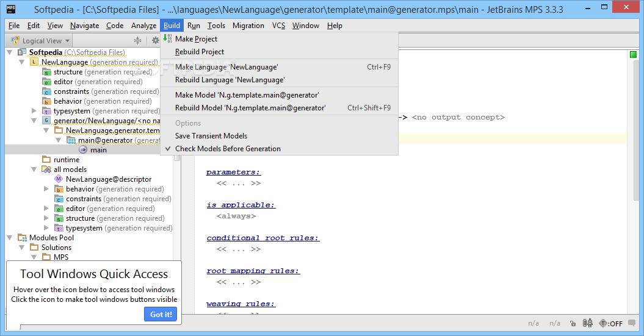644x336 pixels.
Task: Click the green structure aspect folder icon under NewLanguage
Action: coord(47,72)
